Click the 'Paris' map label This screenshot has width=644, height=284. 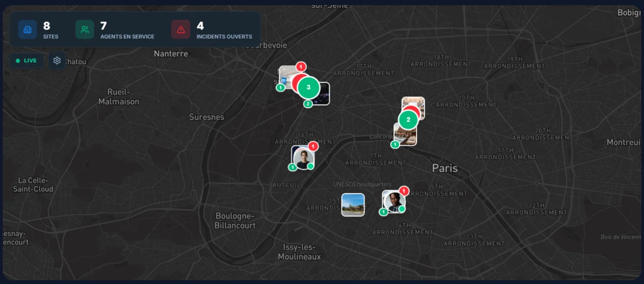tap(445, 168)
